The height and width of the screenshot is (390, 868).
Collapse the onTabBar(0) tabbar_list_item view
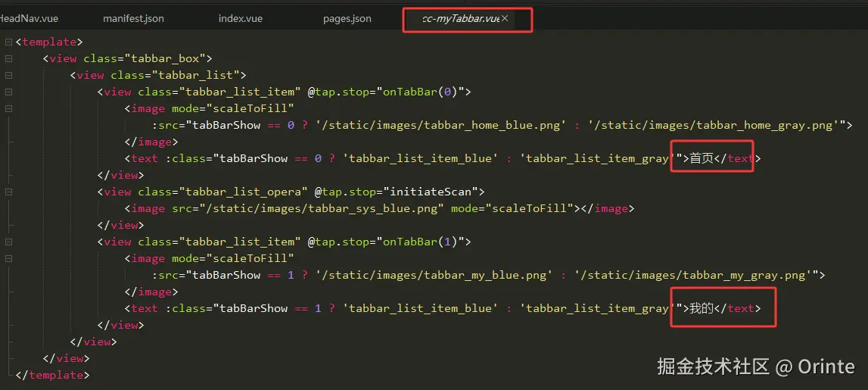point(8,92)
